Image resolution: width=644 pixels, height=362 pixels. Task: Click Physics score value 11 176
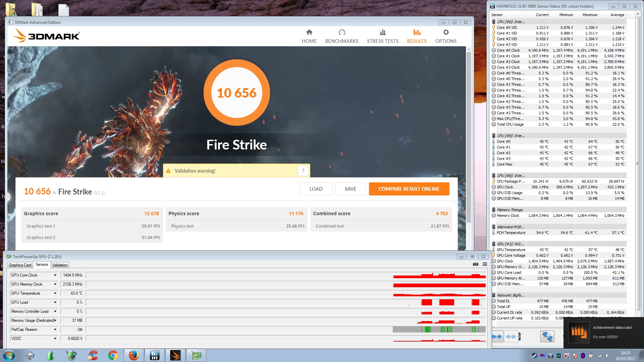click(x=296, y=214)
